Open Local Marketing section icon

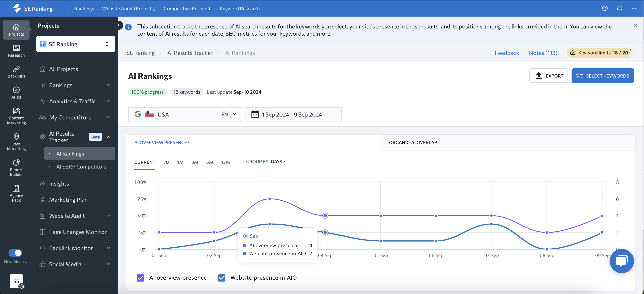click(16, 142)
